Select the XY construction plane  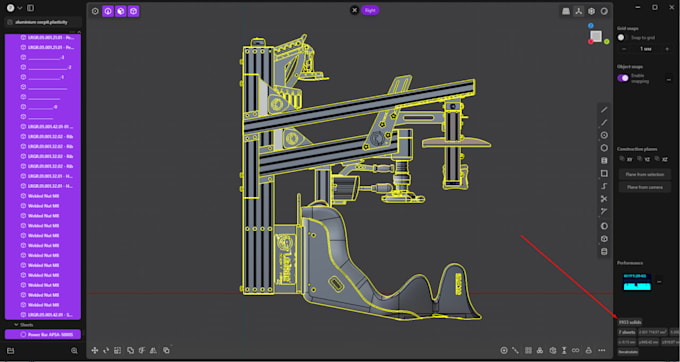tap(626, 159)
